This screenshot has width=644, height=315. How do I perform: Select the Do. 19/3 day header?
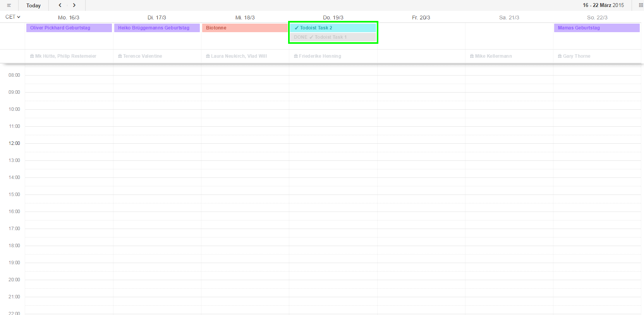click(333, 17)
